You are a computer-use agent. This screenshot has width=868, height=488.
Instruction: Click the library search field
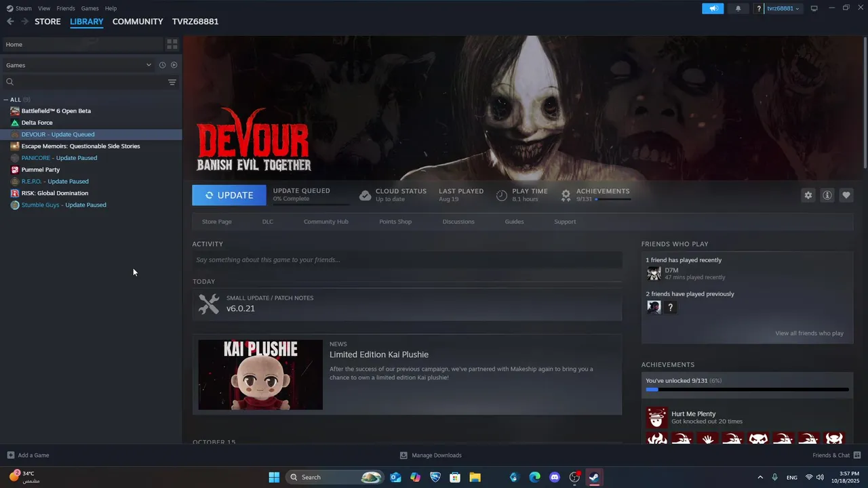[85, 82]
